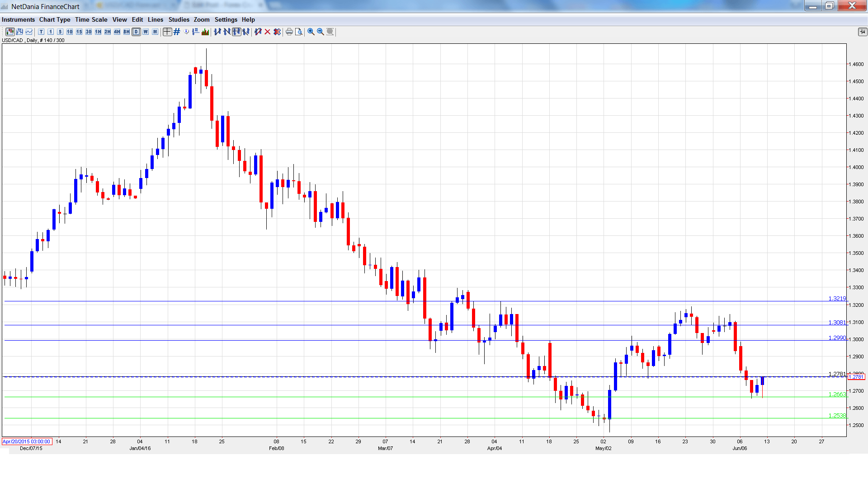
Task: Select the candlestick chart type icon
Action: tap(10, 32)
